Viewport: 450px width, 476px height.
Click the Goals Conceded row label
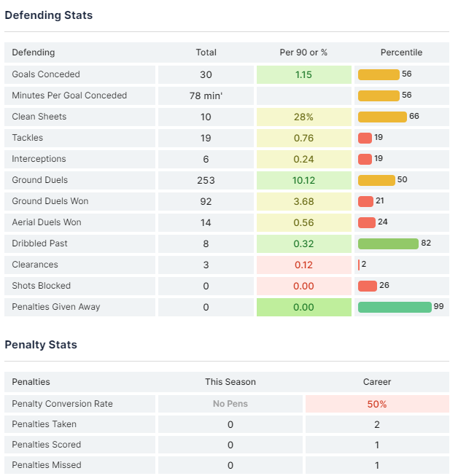[x=46, y=74]
